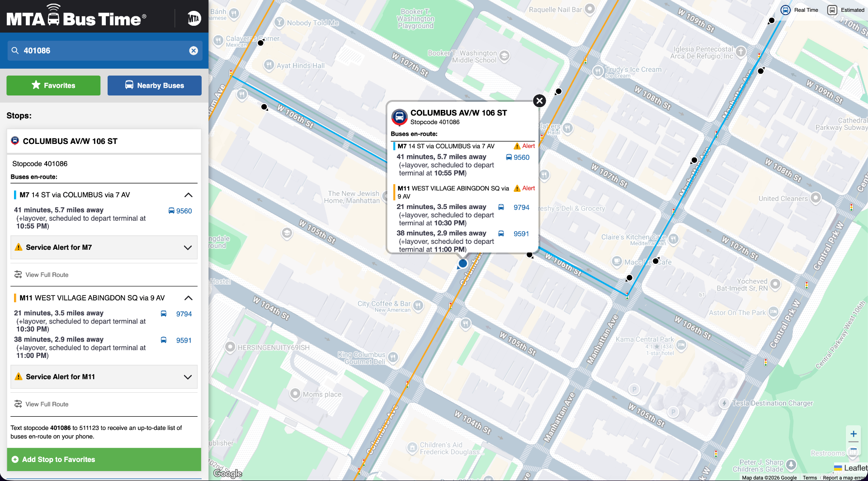868x481 pixels.
Task: Click Ayat Hinds Hall restaurant pin
Action: pyautogui.click(x=269, y=65)
